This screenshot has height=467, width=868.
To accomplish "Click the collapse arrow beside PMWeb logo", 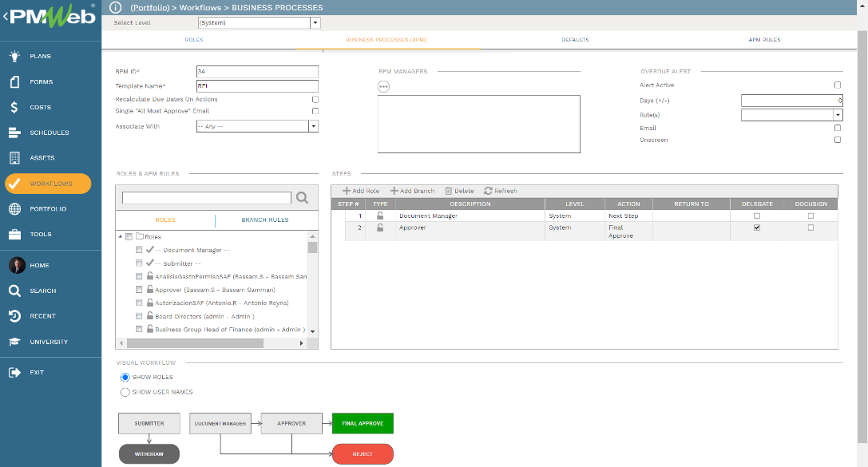I will click(5, 17).
